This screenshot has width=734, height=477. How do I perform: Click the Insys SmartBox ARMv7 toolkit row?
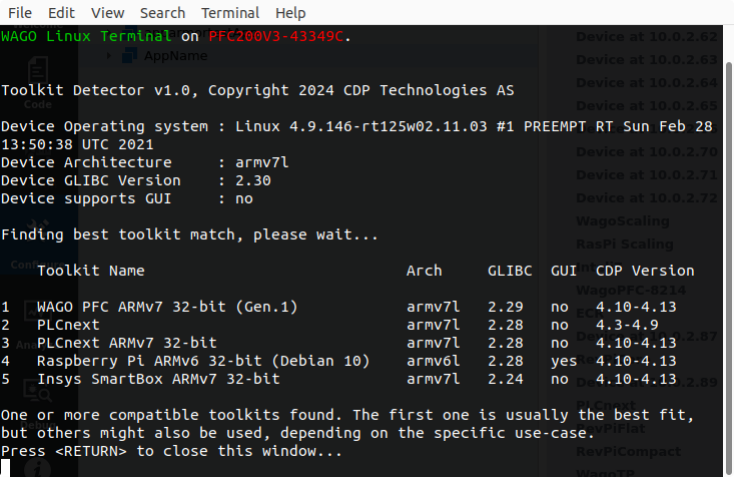pyautogui.click(x=158, y=379)
